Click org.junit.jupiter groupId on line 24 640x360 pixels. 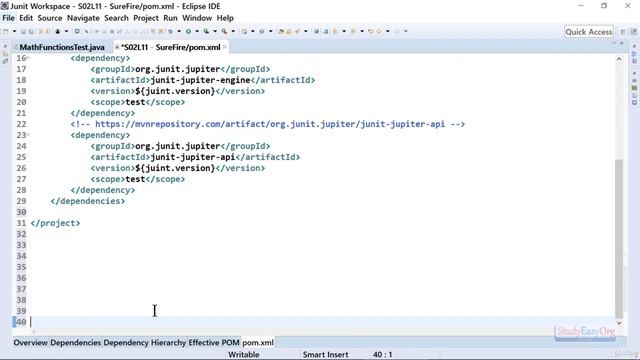coord(178,146)
